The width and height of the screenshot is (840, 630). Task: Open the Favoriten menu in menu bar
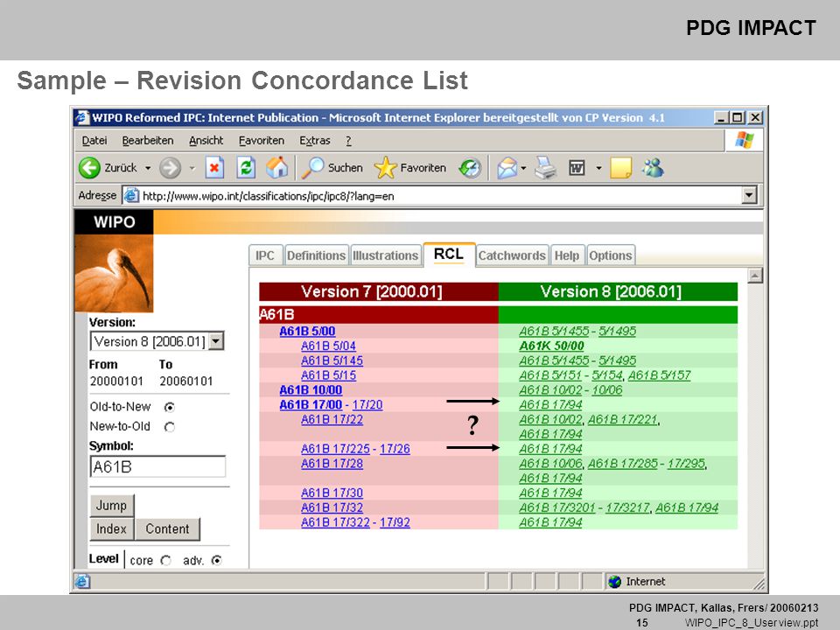coord(262,141)
